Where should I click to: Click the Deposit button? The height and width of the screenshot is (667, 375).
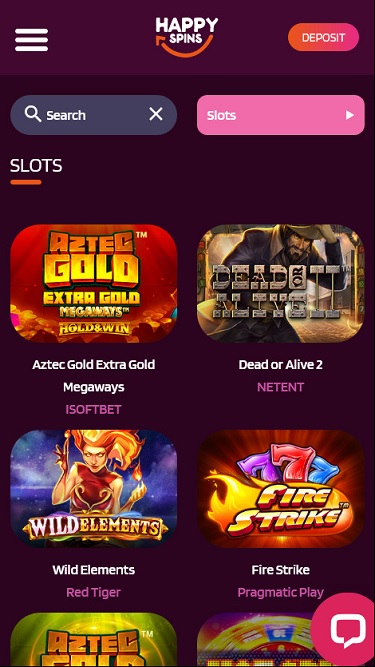[x=323, y=37]
